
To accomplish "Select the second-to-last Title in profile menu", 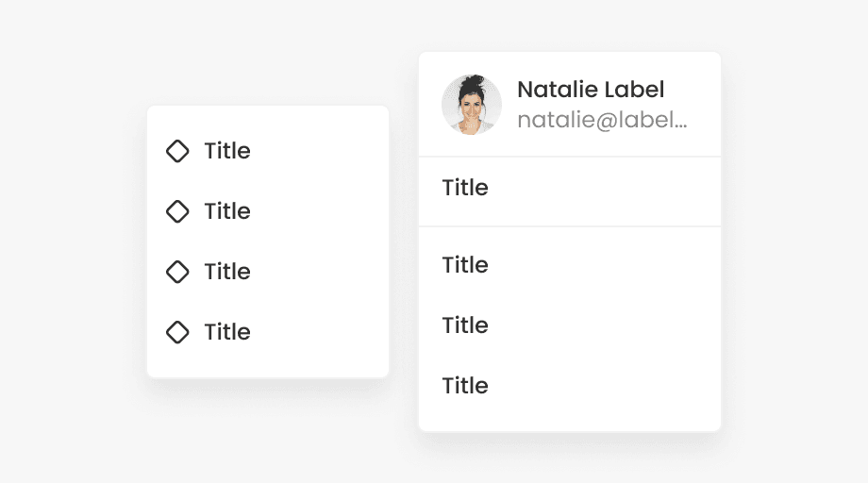I will 465,325.
